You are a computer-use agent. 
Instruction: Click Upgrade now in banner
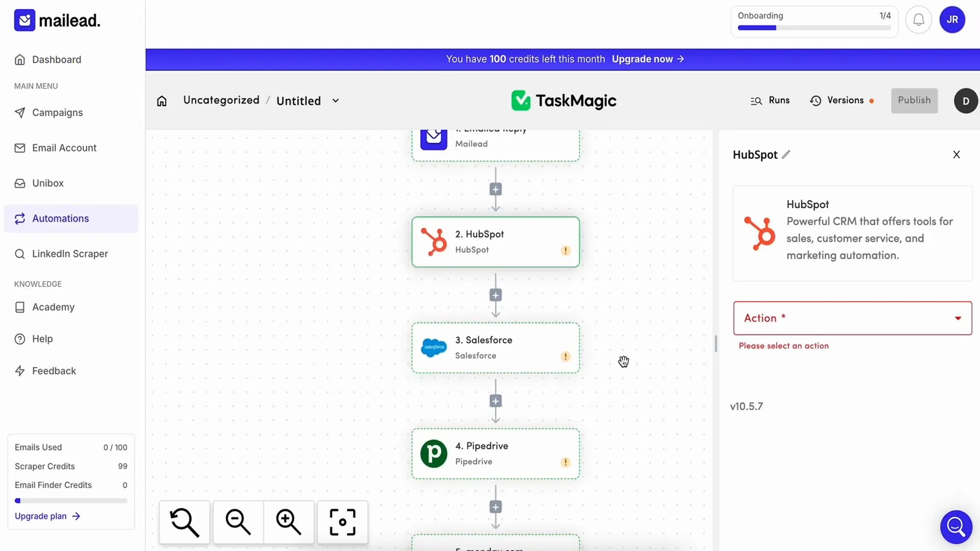(x=648, y=59)
